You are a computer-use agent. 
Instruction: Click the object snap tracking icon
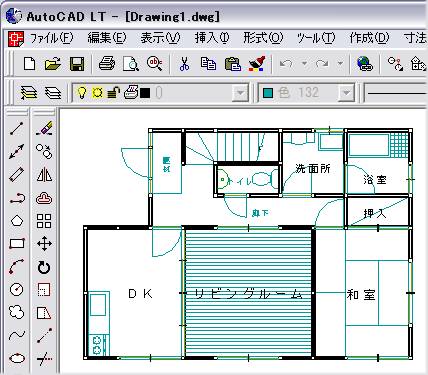(395, 64)
